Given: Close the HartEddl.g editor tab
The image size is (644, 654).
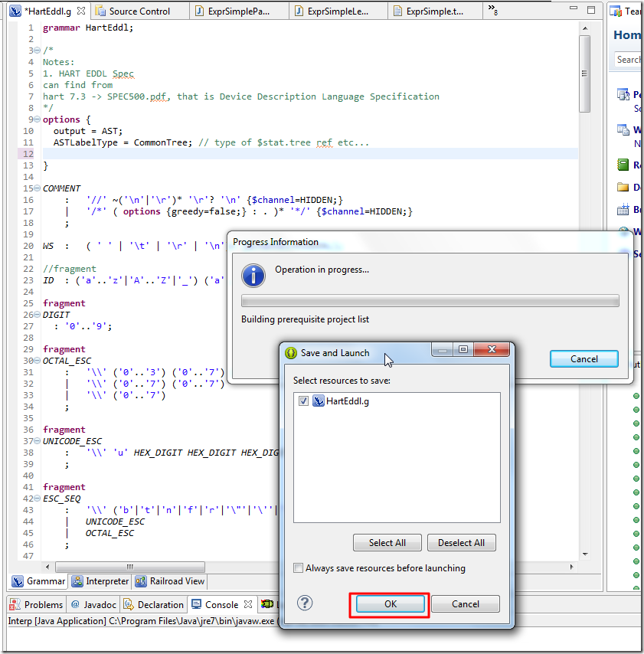Looking at the screenshot, I should click(x=81, y=11).
